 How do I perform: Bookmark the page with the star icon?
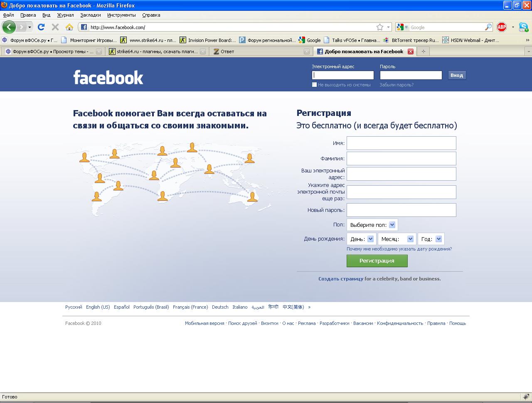tap(379, 27)
